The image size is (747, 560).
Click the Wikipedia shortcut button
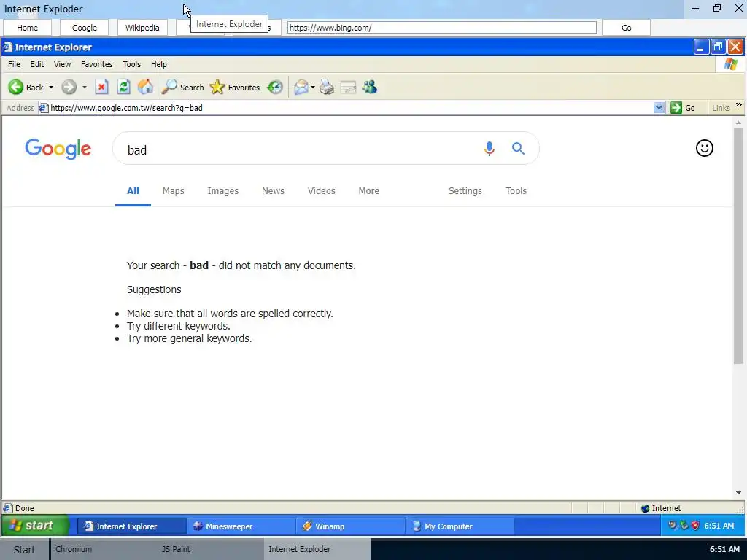142,28
